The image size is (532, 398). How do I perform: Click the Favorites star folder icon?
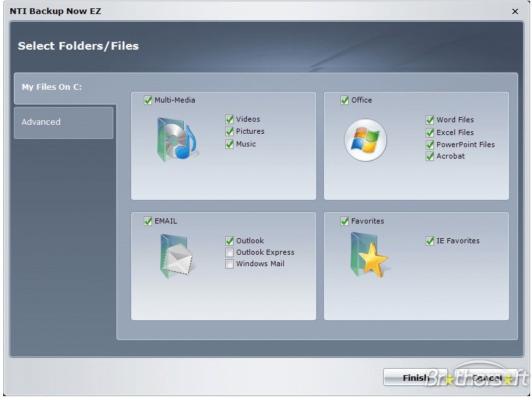(x=369, y=255)
